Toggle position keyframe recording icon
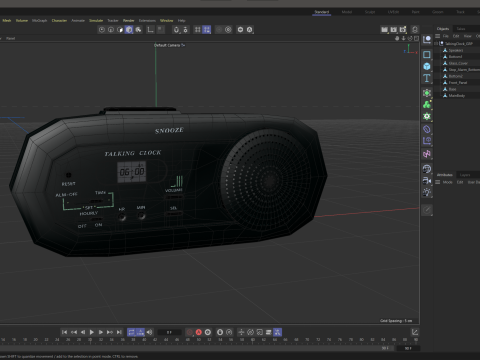This screenshot has width=480, height=360. click(x=241, y=332)
